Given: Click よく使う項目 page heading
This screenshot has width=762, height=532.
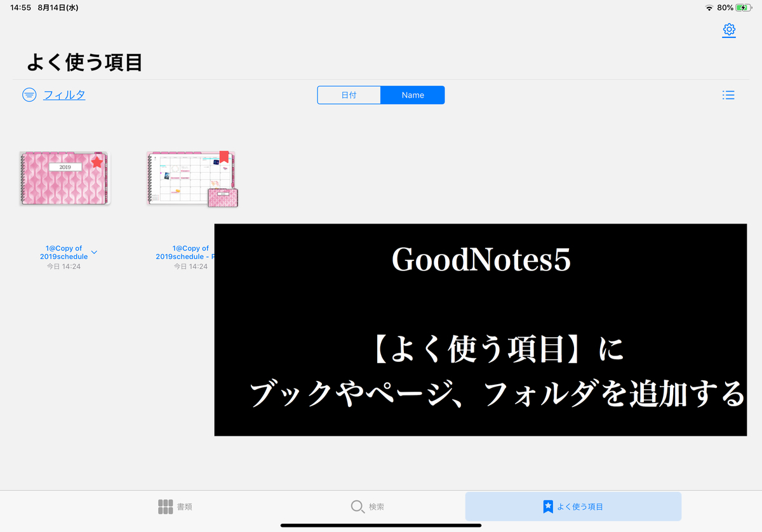Looking at the screenshot, I should click(x=84, y=62).
